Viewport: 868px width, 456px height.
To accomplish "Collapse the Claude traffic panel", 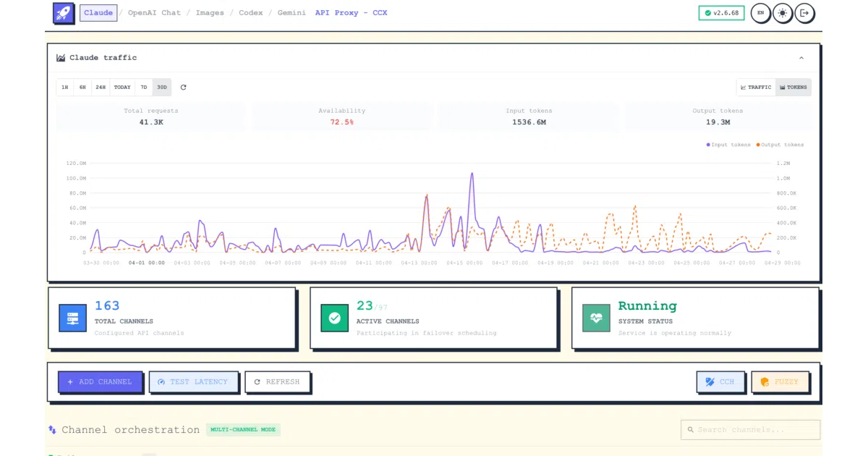I will (801, 58).
